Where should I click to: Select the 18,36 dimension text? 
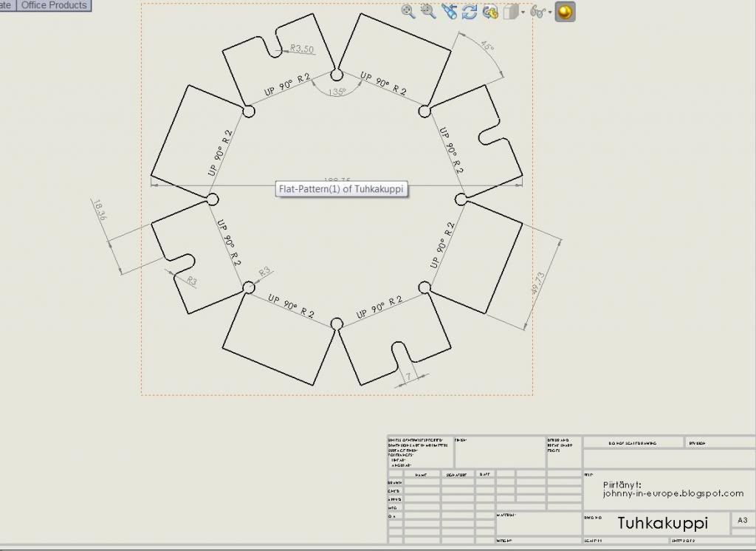point(101,209)
